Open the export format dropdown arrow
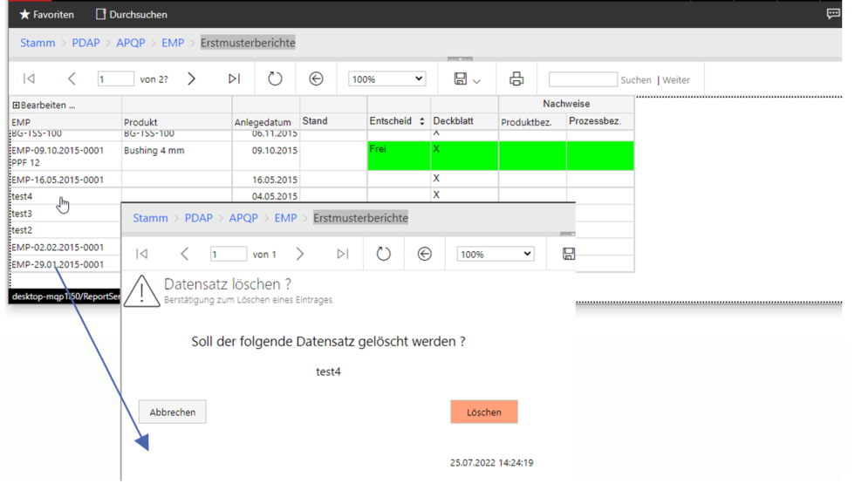 pyautogui.click(x=477, y=80)
